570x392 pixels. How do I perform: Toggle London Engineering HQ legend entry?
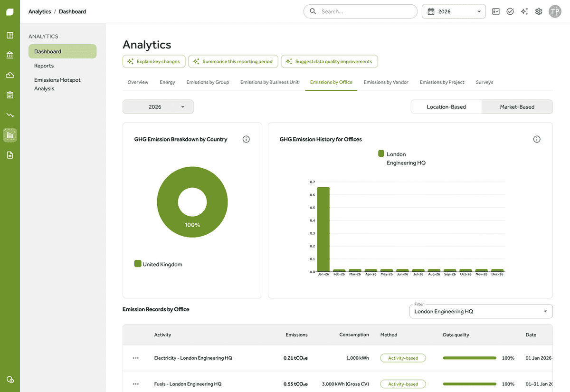(x=402, y=158)
